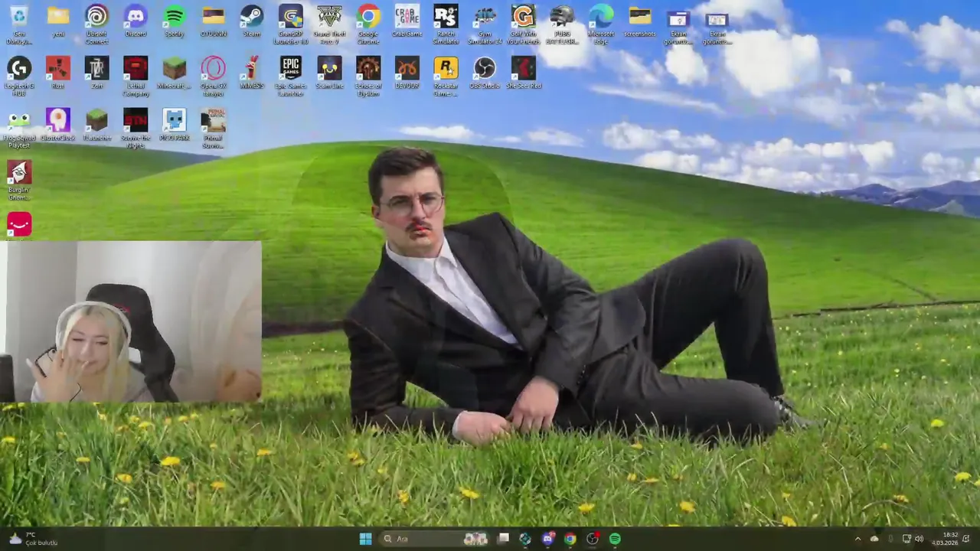
Task: Open Echoes of Elysium shortcut
Action: [x=368, y=77]
